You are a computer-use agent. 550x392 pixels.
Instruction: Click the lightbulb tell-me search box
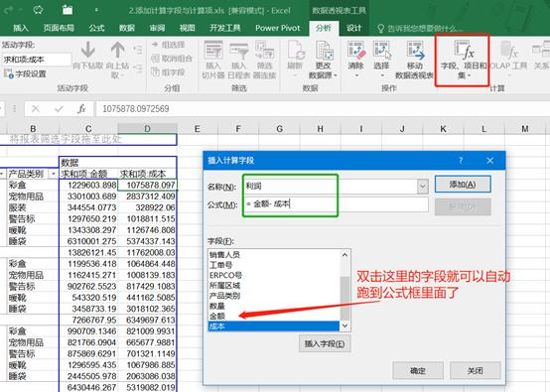[x=421, y=28]
